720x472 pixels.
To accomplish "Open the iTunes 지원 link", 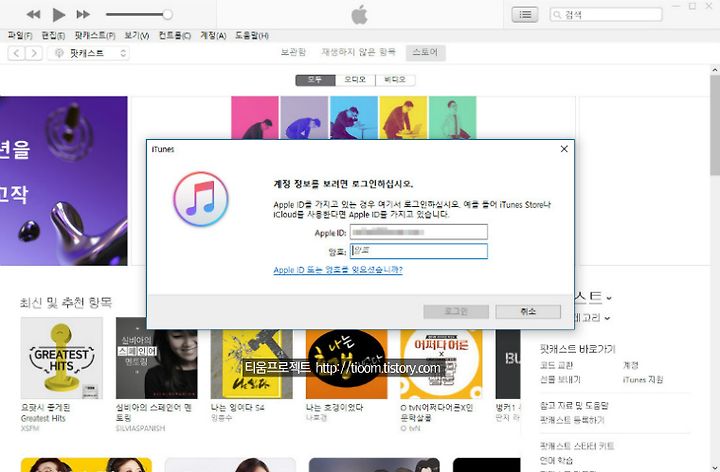I will coord(643,380).
